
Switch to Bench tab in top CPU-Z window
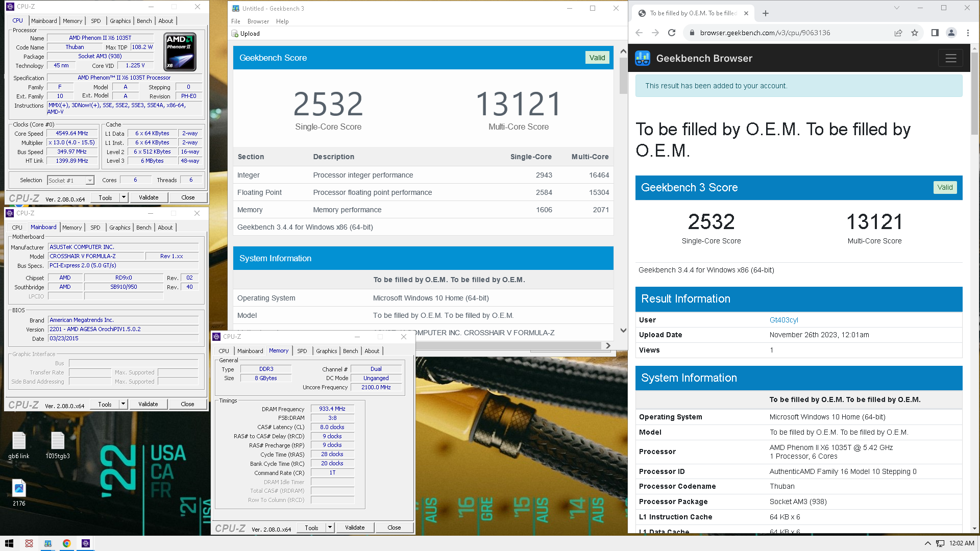click(x=144, y=21)
